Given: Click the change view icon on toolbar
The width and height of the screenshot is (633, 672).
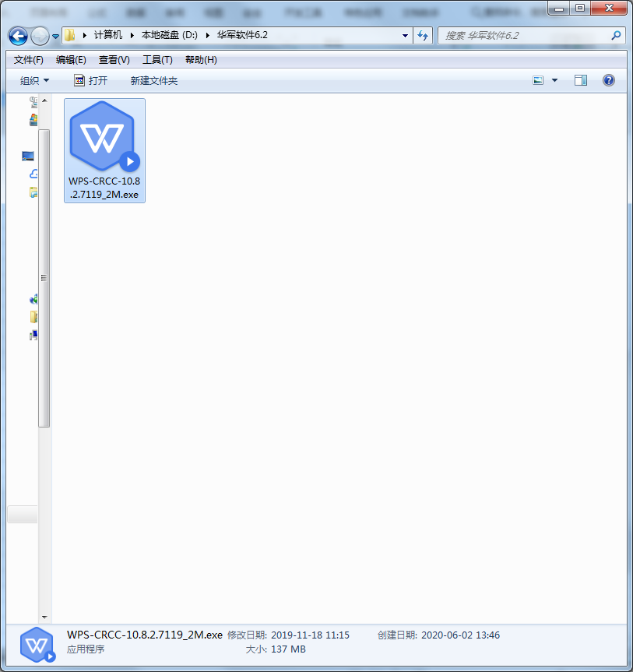Looking at the screenshot, I should [537, 80].
